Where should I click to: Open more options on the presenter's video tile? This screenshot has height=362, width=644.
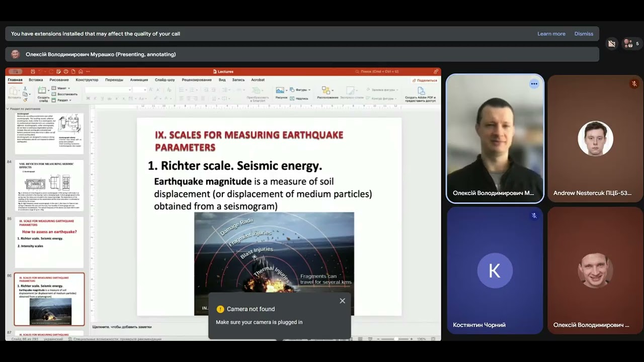534,84
